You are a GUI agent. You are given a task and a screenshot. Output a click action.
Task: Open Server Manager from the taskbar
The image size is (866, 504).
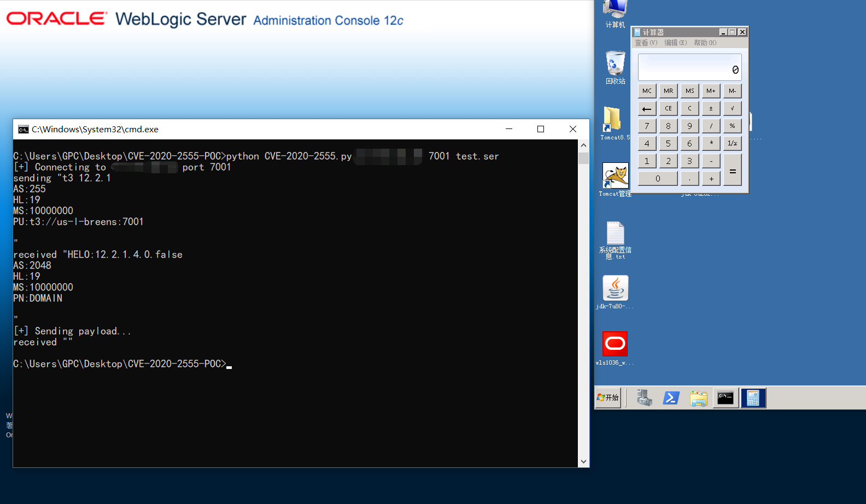coord(645,398)
